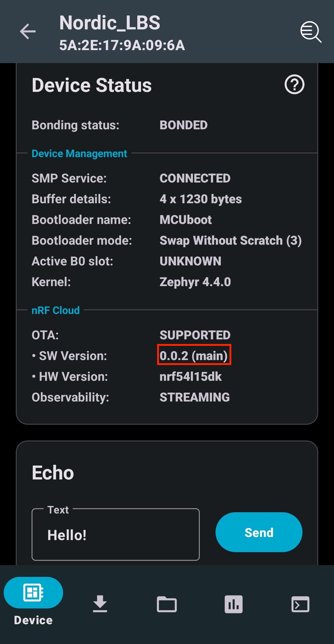Open the shell terminal tab
Viewport: 334px width, 644px height.
pos(300,604)
